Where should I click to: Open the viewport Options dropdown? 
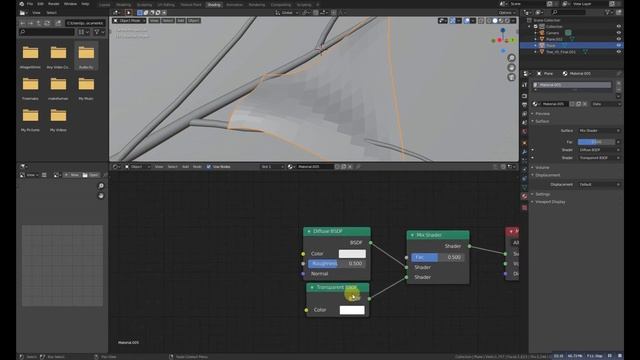click(507, 13)
